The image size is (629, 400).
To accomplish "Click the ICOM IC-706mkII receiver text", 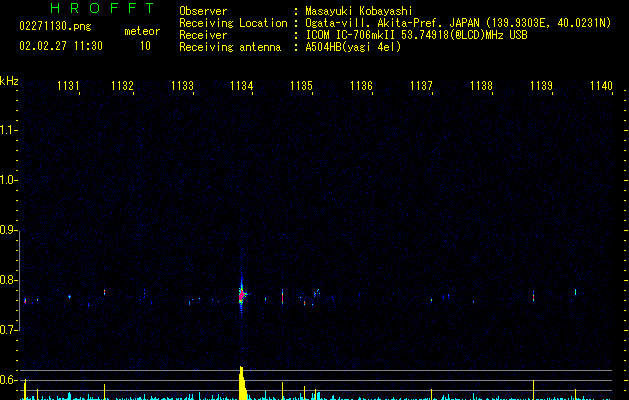I will pyautogui.click(x=416, y=35).
